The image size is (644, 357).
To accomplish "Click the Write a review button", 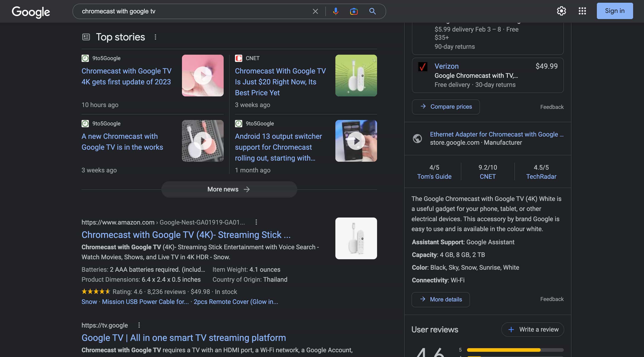I will tap(533, 330).
